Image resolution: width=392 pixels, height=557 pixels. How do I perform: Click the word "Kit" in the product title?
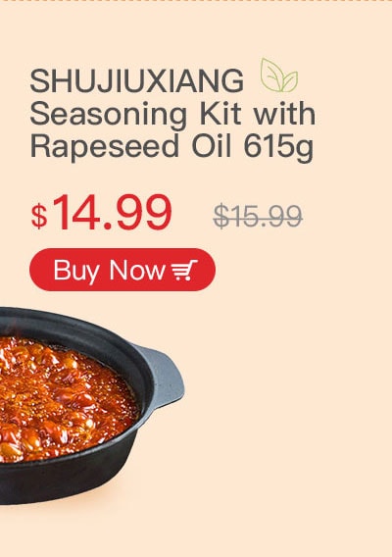[220, 114]
